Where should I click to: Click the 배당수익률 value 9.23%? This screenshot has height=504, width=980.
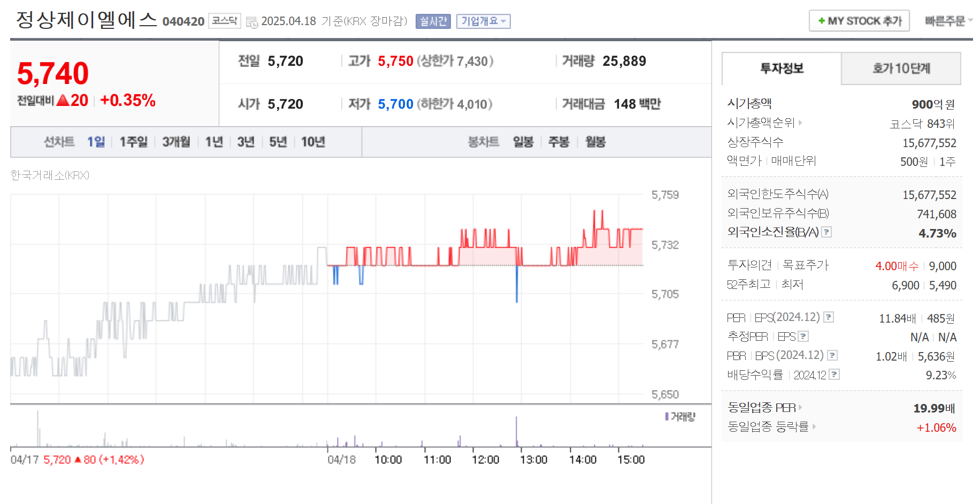[x=941, y=375]
